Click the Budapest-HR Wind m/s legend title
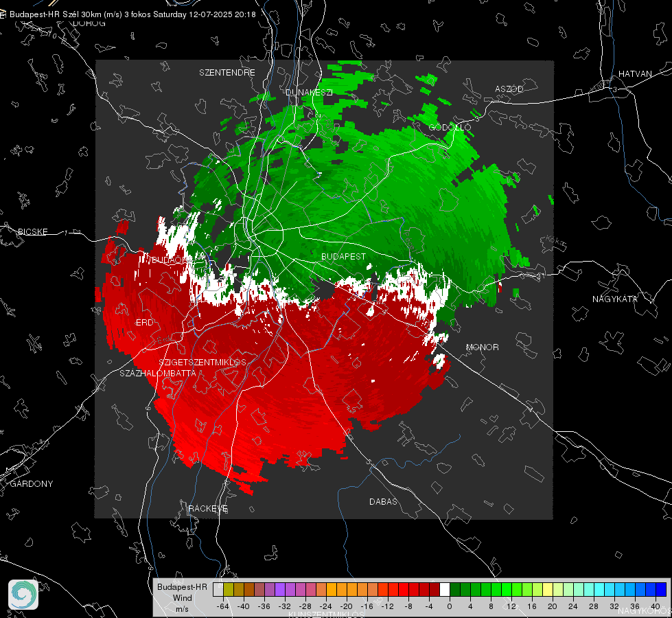 [182, 597]
